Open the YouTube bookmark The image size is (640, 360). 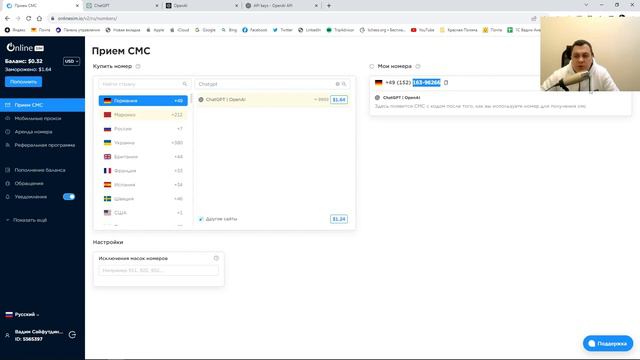(x=422, y=30)
